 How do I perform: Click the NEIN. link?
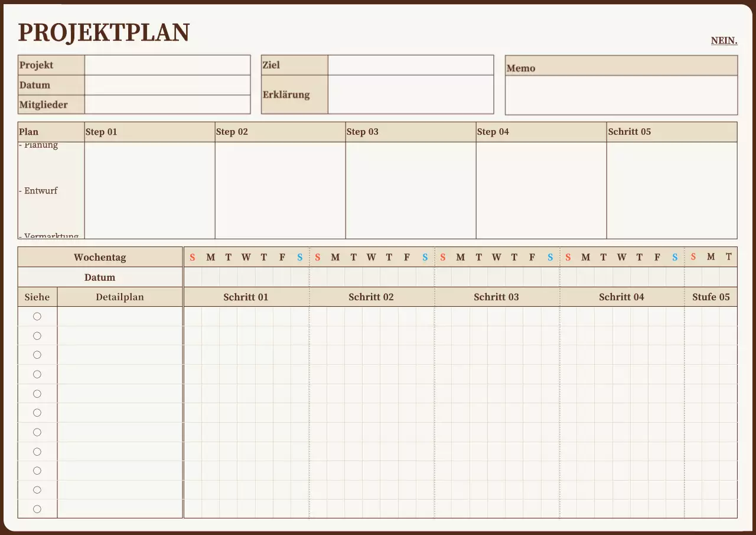pos(724,40)
